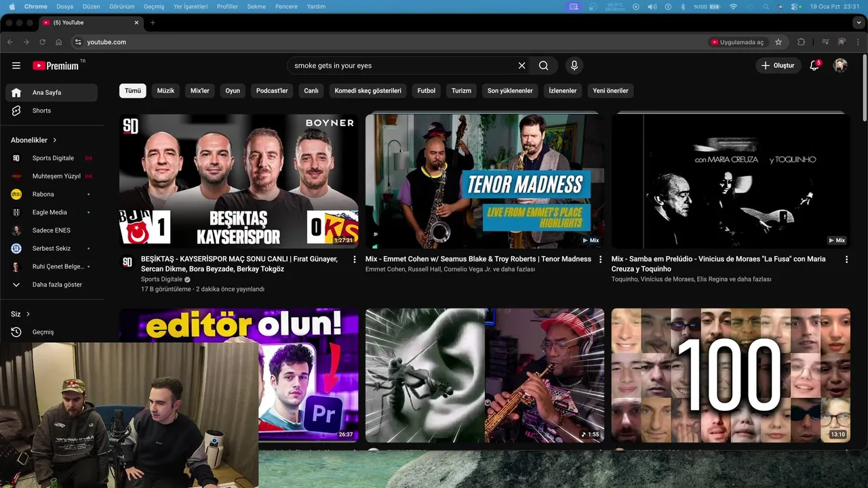Click Uygulamada aç button
The width and height of the screenshot is (868, 488).
[737, 42]
